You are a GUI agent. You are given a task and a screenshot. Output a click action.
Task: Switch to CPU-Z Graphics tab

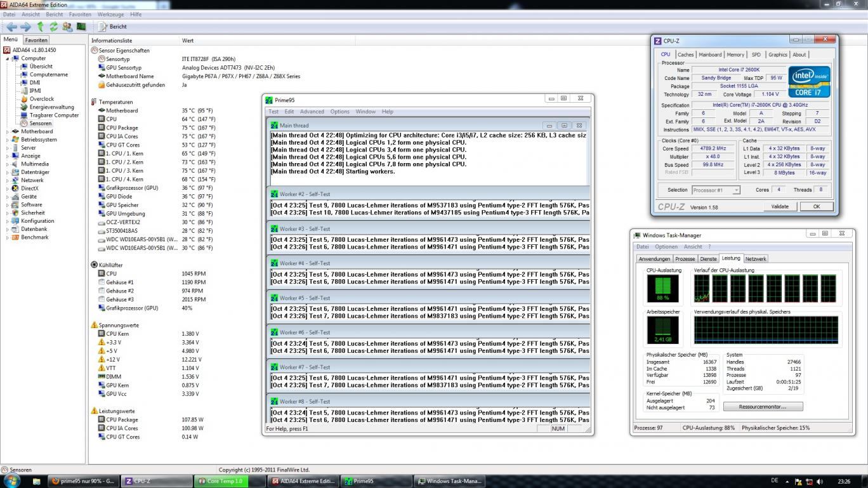tap(777, 55)
